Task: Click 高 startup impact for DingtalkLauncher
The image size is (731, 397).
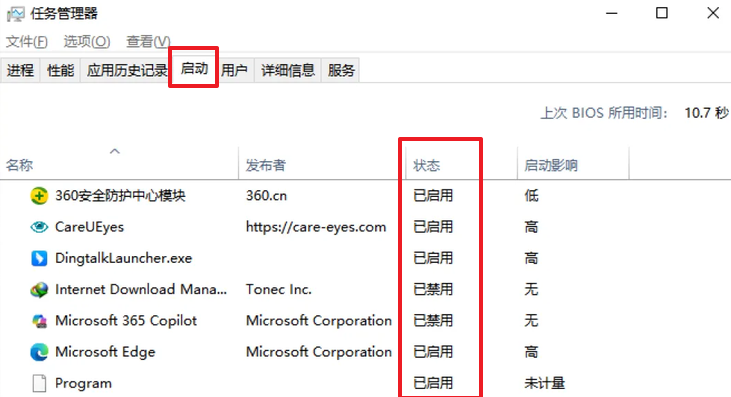Action: point(531,258)
